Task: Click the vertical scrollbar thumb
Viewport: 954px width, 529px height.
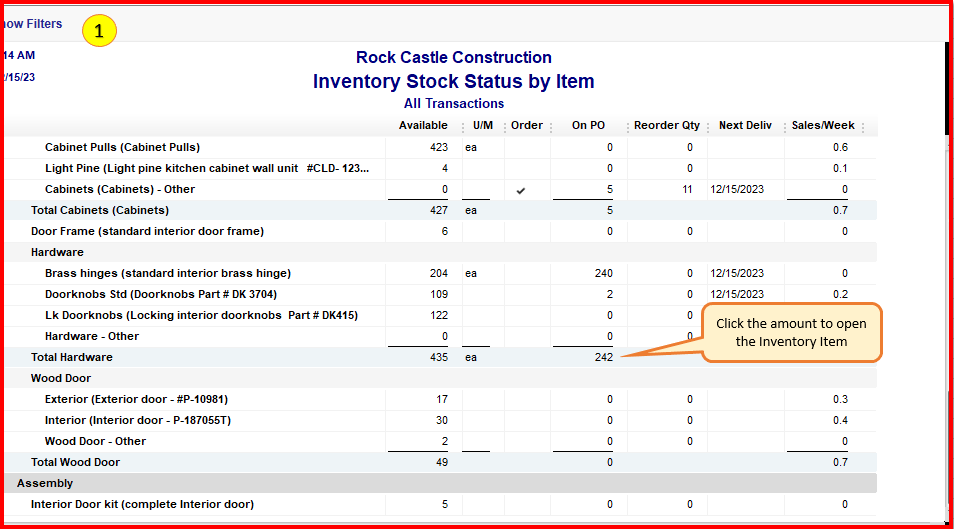Action: (x=947, y=88)
